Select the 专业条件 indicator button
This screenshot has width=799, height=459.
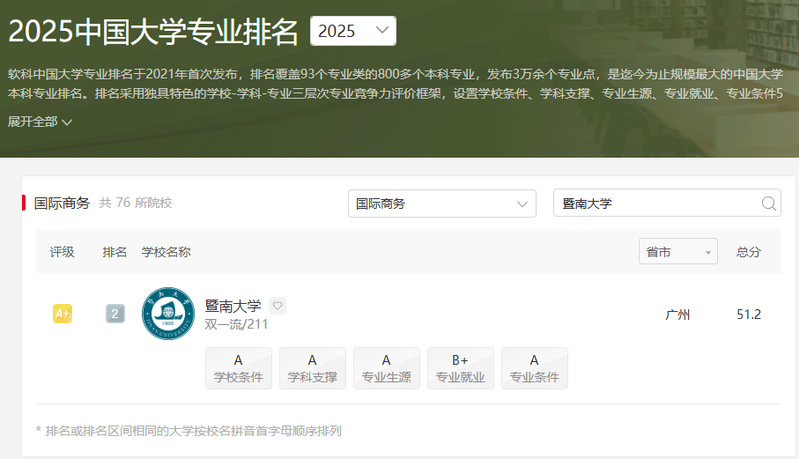tap(534, 368)
